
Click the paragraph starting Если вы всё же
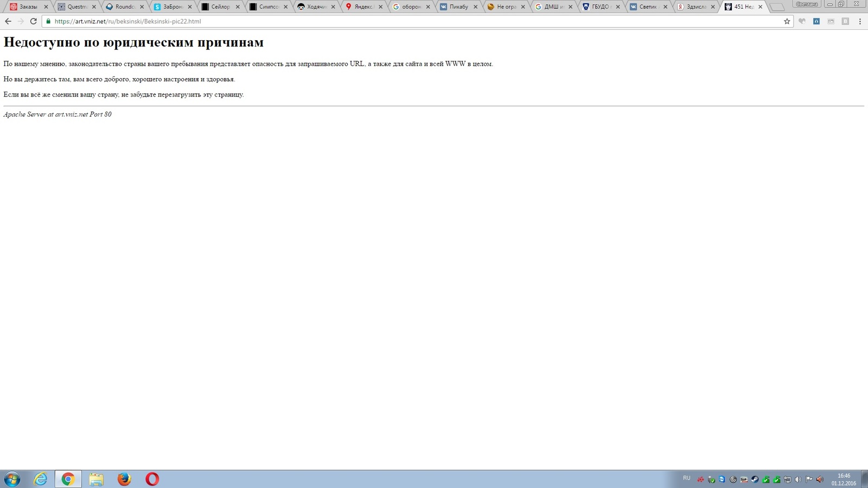[124, 94]
